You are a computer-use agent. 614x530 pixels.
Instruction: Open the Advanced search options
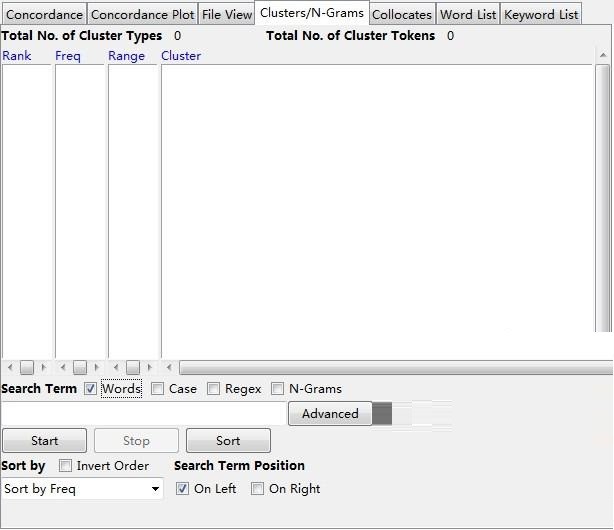coord(330,414)
